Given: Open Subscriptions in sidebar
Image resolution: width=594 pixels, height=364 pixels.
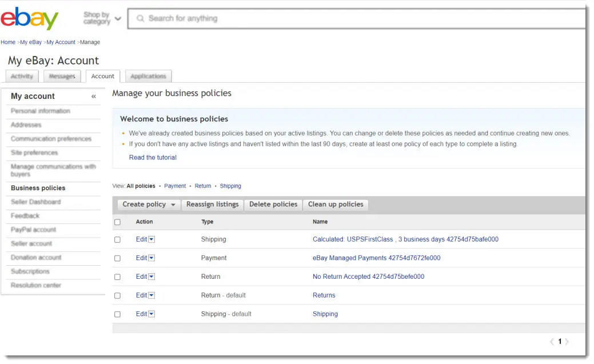Looking at the screenshot, I should click(30, 271).
